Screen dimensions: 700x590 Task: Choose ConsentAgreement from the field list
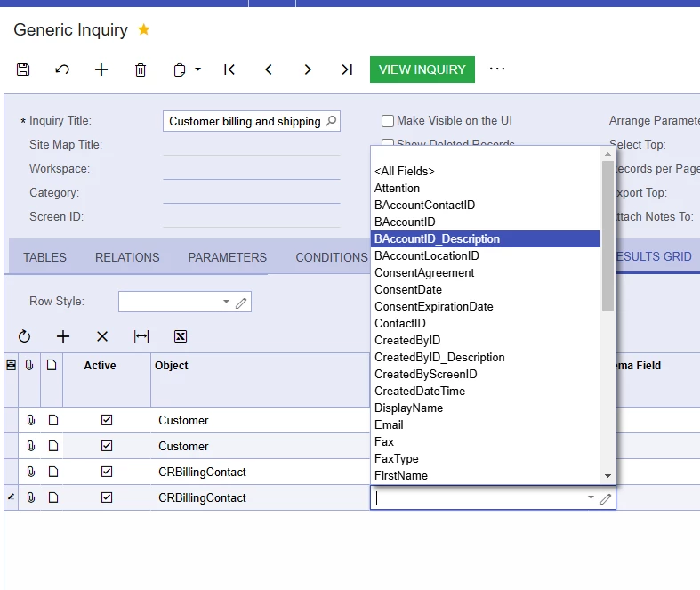click(486, 273)
